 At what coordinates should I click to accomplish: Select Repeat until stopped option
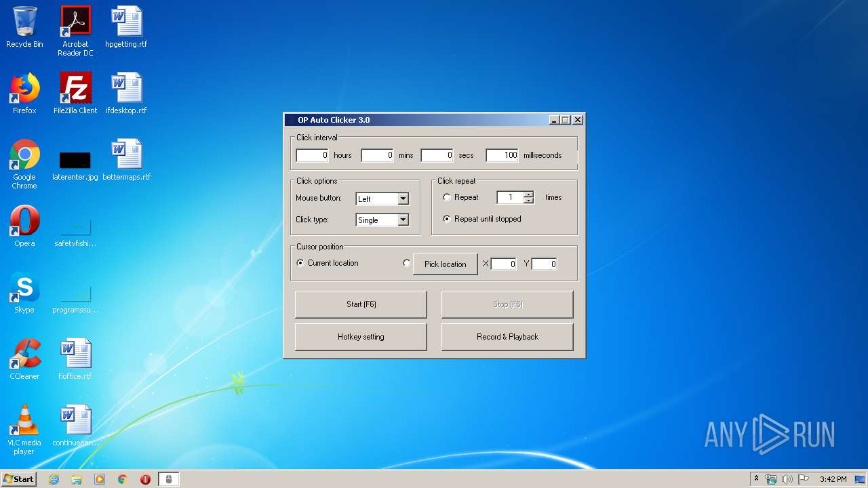coord(447,219)
